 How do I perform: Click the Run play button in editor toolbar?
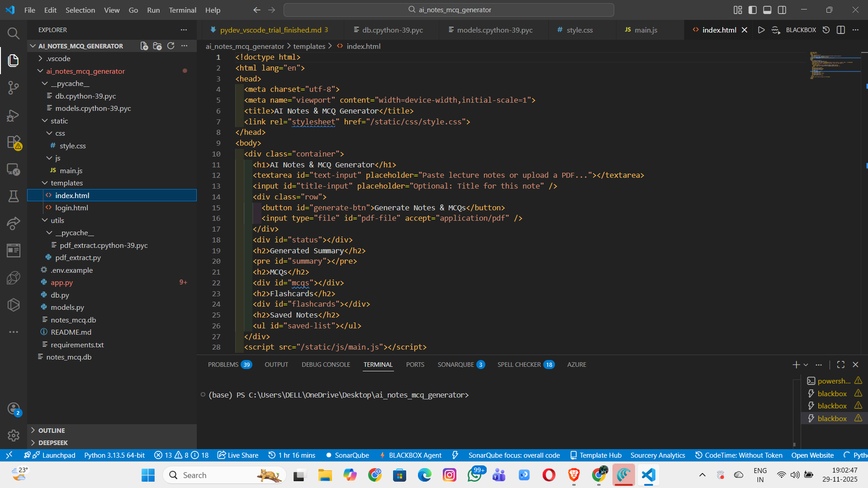[x=761, y=30]
